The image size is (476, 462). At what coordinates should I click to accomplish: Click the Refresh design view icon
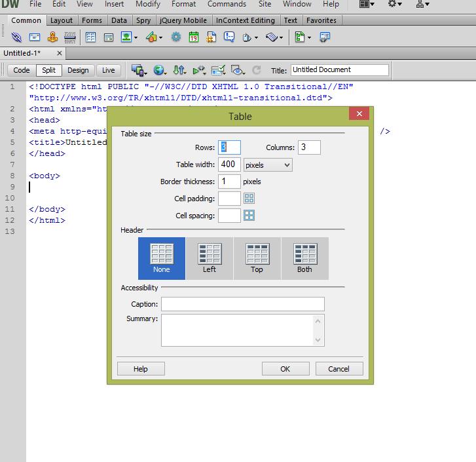[x=257, y=70]
